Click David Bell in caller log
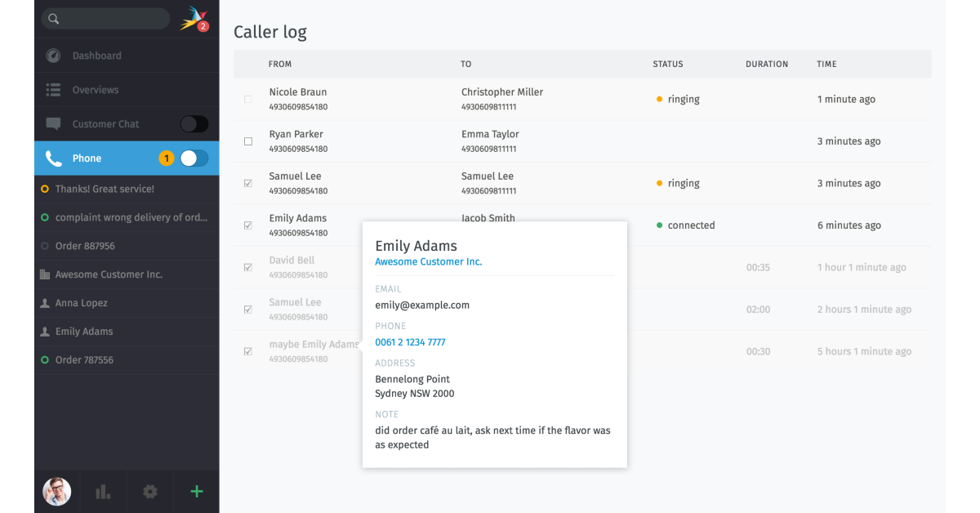Viewport: 980px width, 513px height. click(292, 261)
